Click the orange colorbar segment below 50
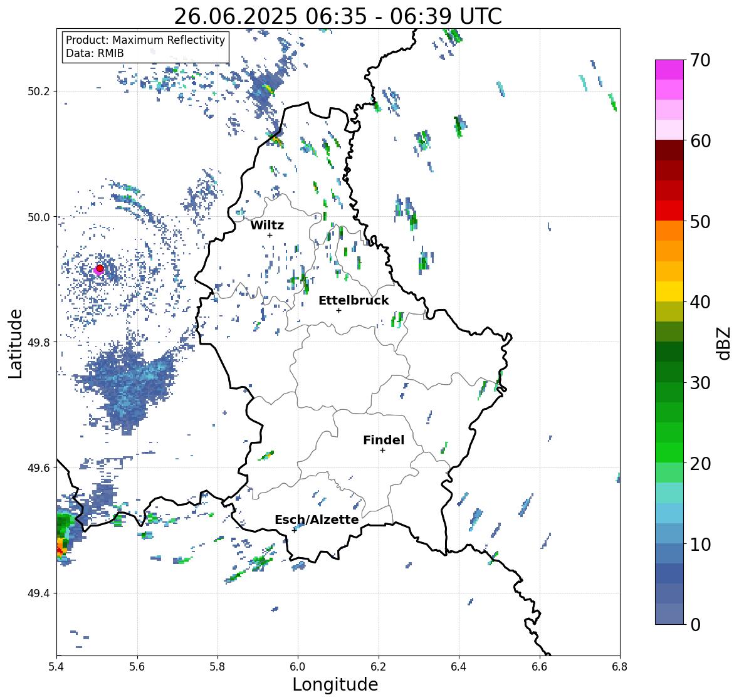The width and height of the screenshot is (739, 700). [669, 231]
